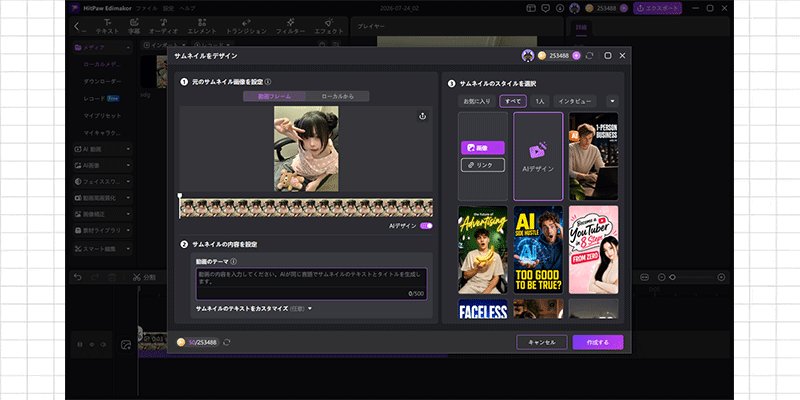Click the fit-timeline icon in the timeline toolbar
Viewport: 800px width, 400px height.
[x=644, y=277]
